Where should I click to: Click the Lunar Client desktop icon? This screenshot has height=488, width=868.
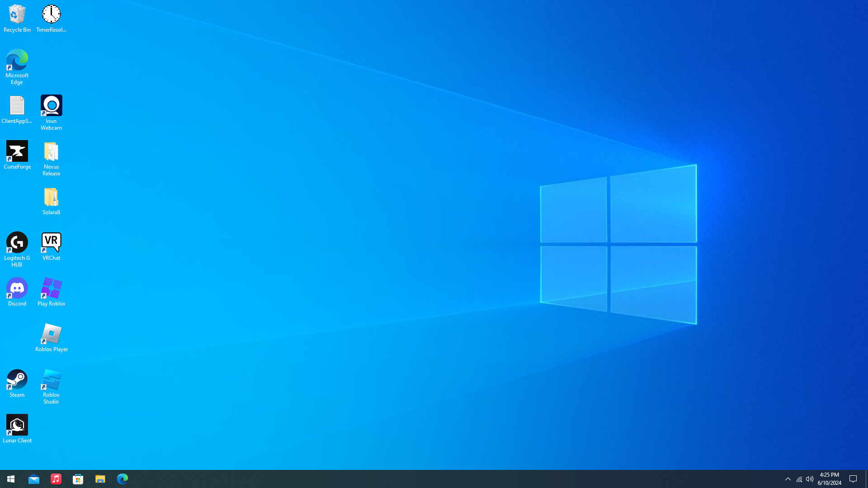tap(17, 425)
